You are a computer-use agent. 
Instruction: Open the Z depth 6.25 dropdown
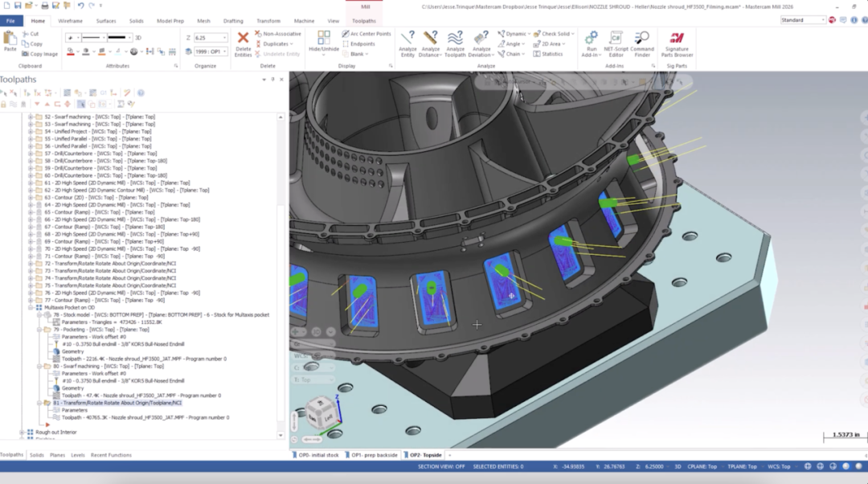pos(225,38)
